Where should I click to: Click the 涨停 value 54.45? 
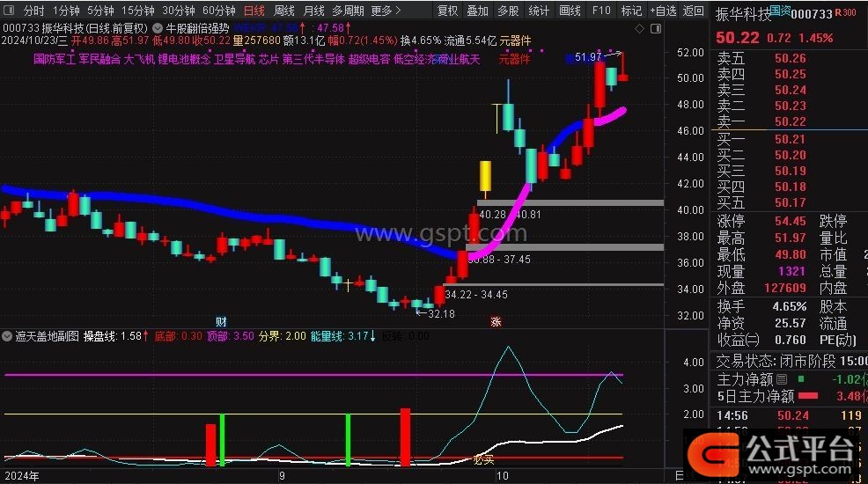(x=791, y=221)
